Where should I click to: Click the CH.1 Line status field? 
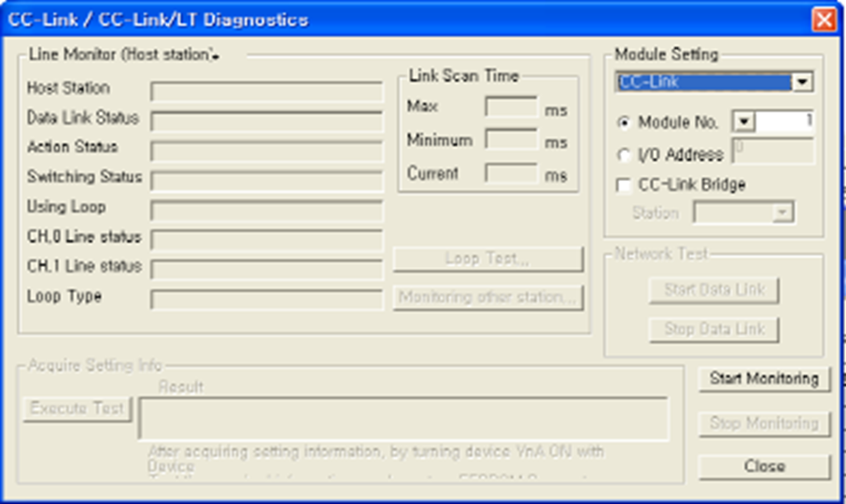267,270
